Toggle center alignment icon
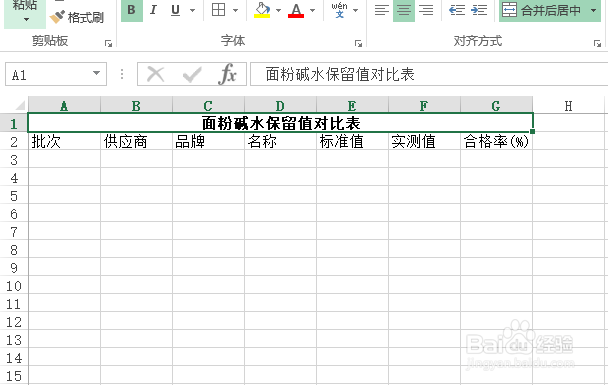The image size is (608, 385). 404,10
